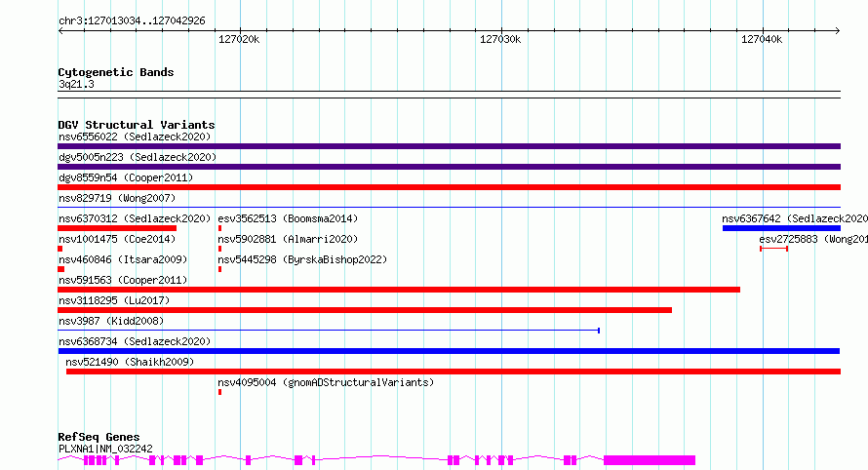
Task: Click the small red marker under nsv5445298
Action: [x=219, y=269]
